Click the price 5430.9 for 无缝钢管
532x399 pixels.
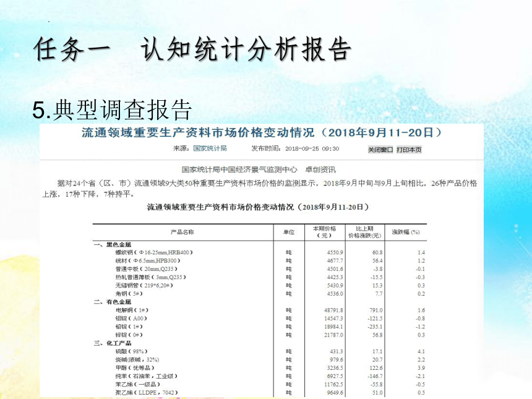click(335, 285)
